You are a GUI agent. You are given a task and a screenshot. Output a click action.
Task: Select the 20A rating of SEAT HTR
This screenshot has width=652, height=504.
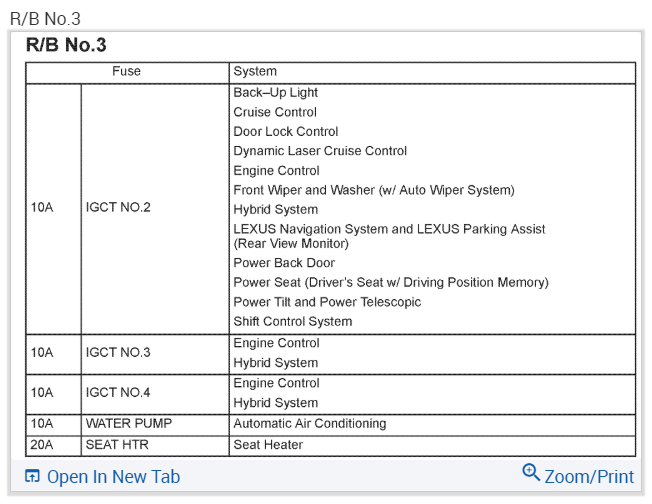click(x=42, y=445)
